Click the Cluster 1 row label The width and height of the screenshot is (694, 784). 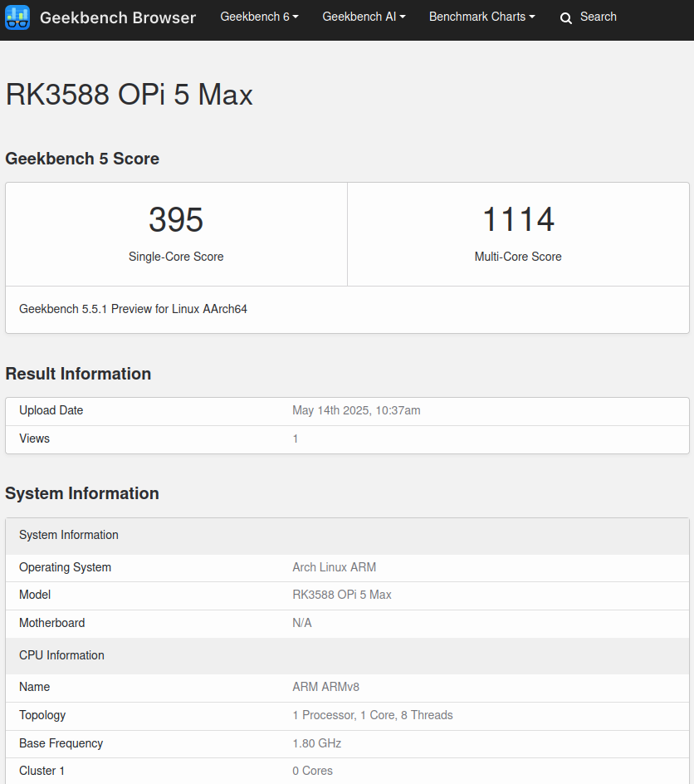coord(42,771)
